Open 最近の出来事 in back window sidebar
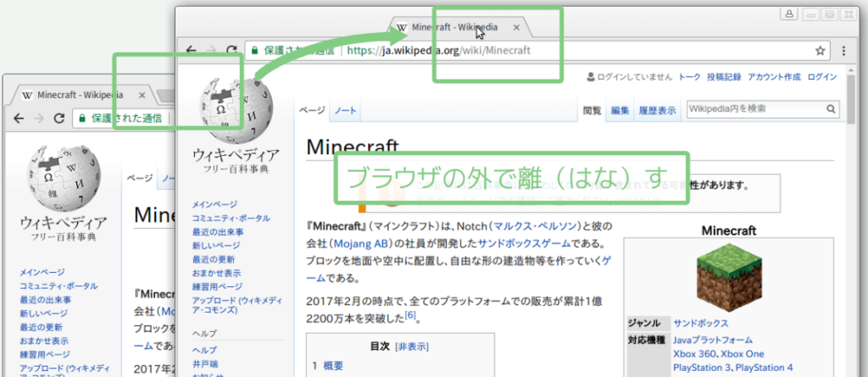Image resolution: width=868 pixels, height=377 pixels. pos(46,300)
